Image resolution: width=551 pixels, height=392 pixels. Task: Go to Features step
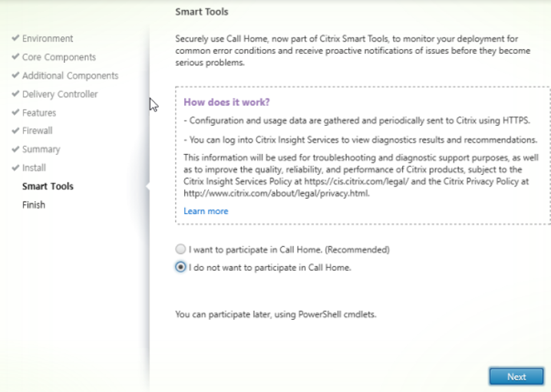39,113
